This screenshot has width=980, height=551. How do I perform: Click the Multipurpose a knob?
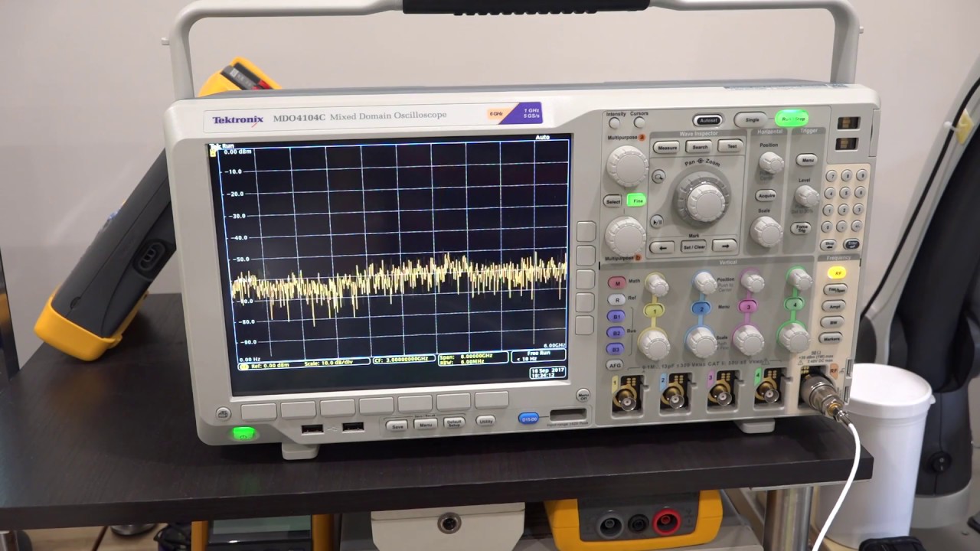tap(628, 166)
